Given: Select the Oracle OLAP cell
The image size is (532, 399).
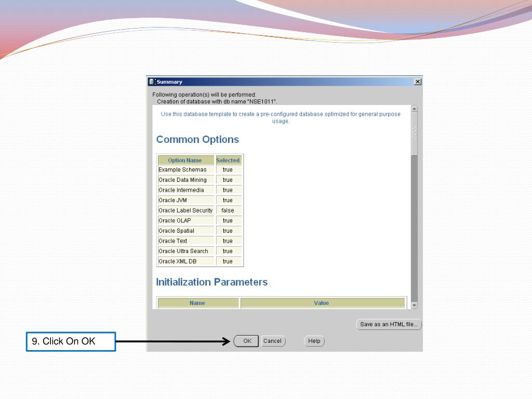Looking at the screenshot, I should [x=186, y=220].
